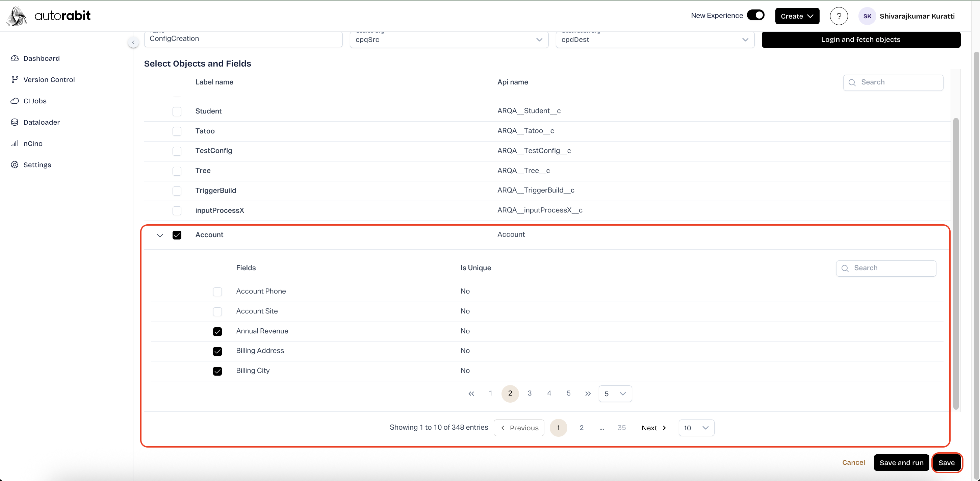Check the Student object checkbox
This screenshot has height=481, width=980.
(x=177, y=111)
